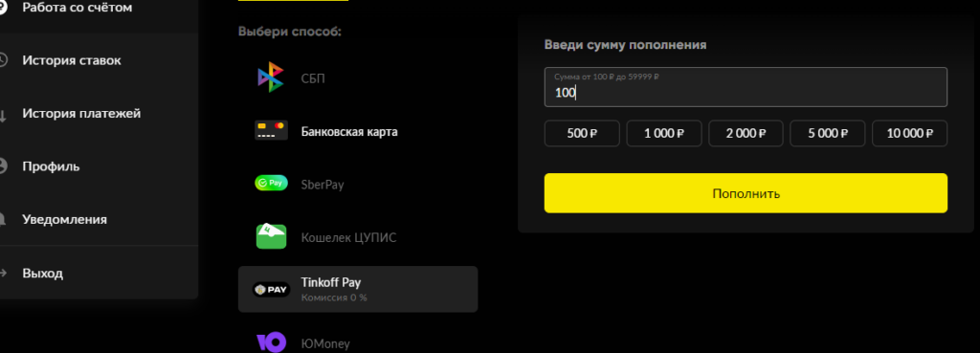
Task: Pick the 1 000 ₽ preset amount
Action: click(x=664, y=133)
